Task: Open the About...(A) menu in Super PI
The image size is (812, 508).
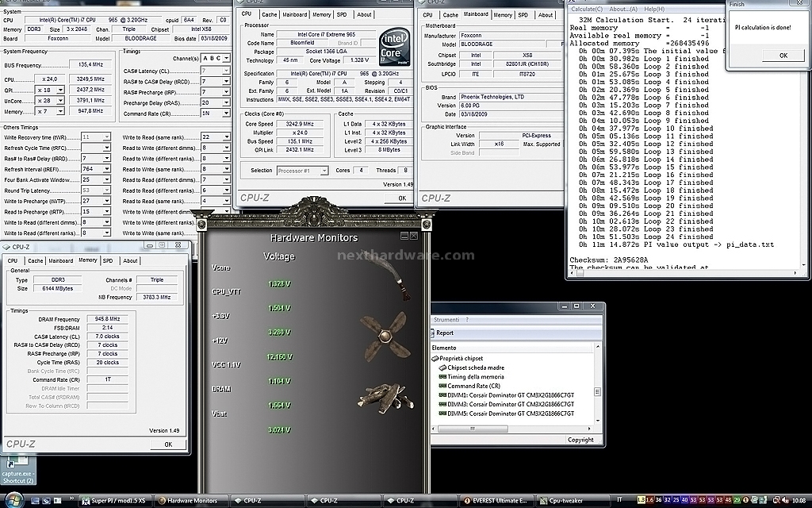Action: (x=623, y=9)
